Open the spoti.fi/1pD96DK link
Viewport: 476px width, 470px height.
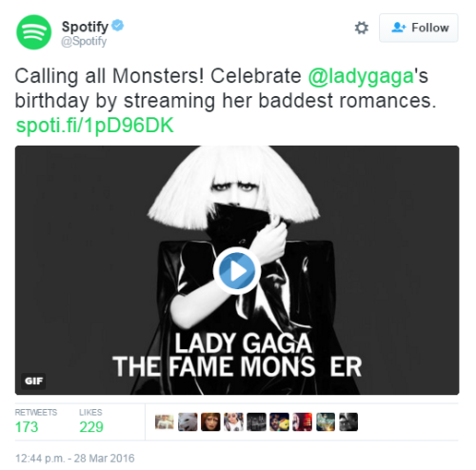[95, 126]
